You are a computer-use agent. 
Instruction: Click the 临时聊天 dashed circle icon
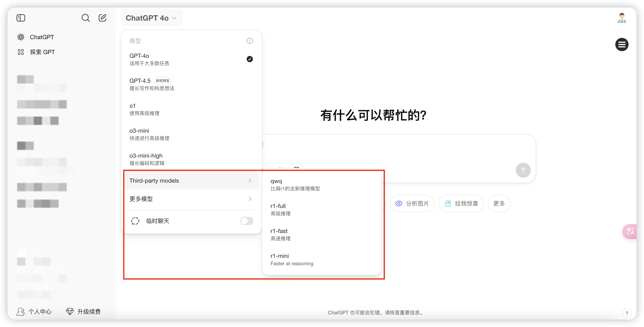(x=135, y=221)
